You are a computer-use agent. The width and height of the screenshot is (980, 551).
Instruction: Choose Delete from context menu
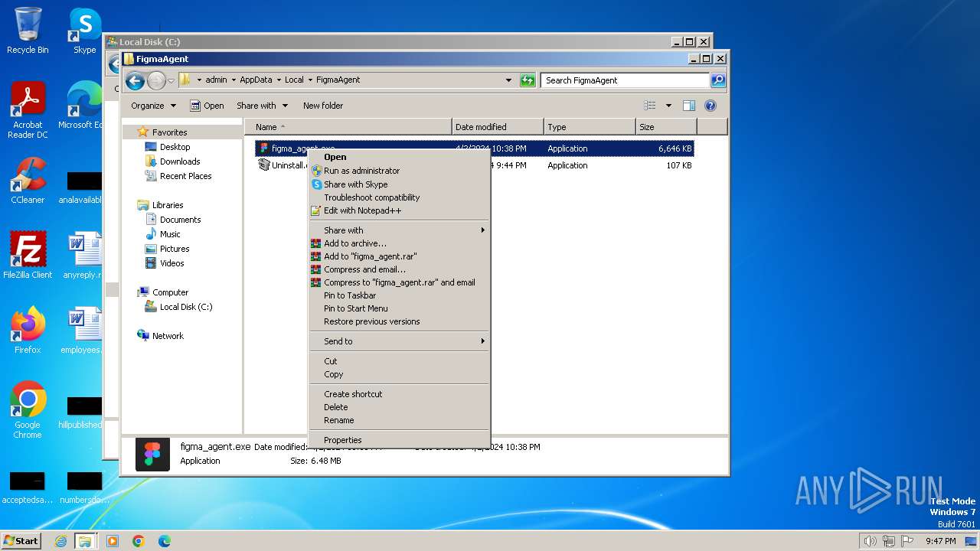click(x=399, y=407)
